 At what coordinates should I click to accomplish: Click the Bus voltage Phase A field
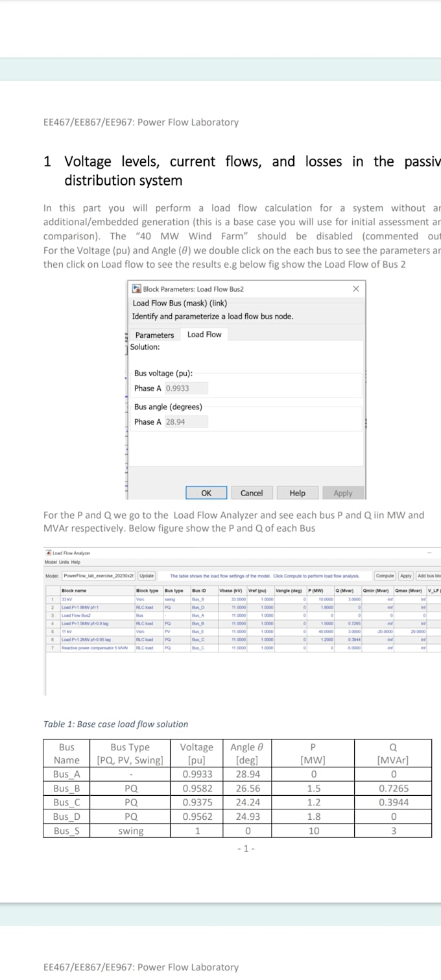tap(185, 388)
